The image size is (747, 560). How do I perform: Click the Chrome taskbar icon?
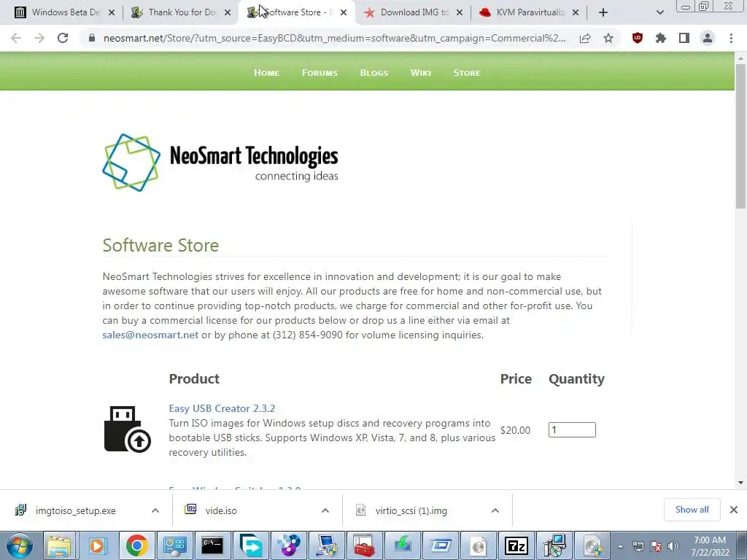click(x=136, y=545)
